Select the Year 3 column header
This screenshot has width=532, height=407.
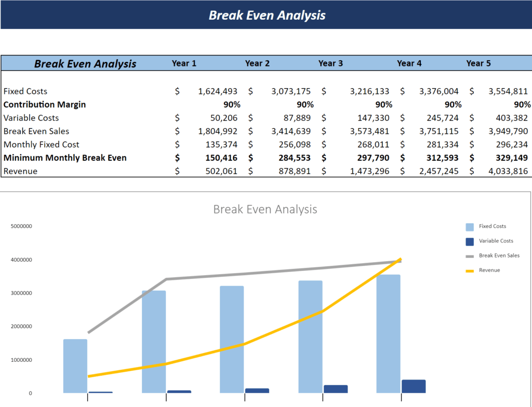(331, 63)
